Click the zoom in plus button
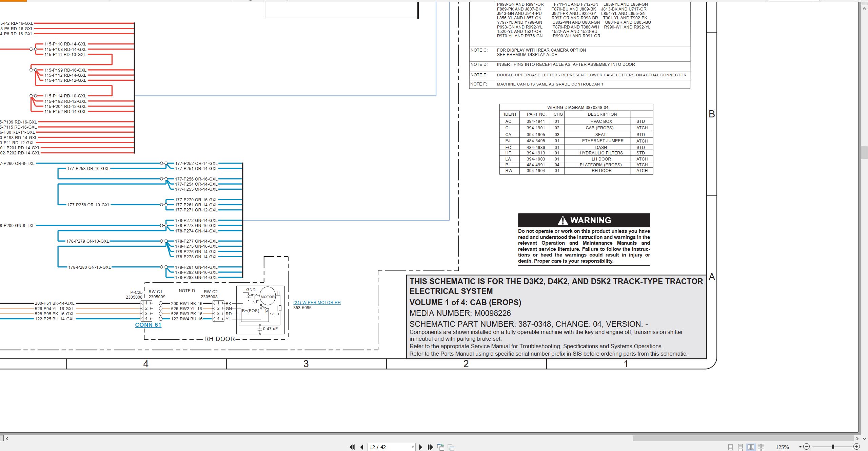The width and height of the screenshot is (868, 451). 856,447
